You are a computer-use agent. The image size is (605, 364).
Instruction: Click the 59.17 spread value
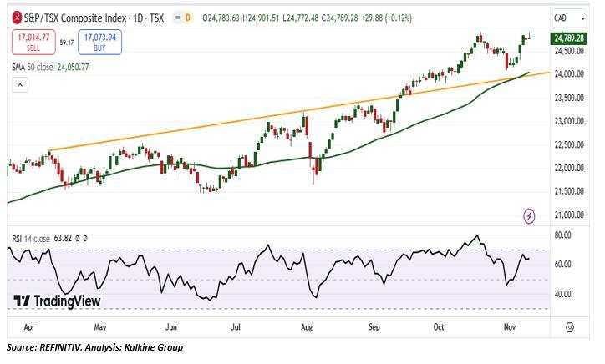[67, 43]
